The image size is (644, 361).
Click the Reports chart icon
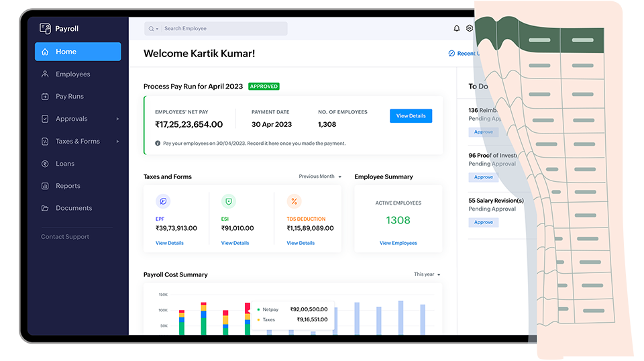tap(45, 186)
